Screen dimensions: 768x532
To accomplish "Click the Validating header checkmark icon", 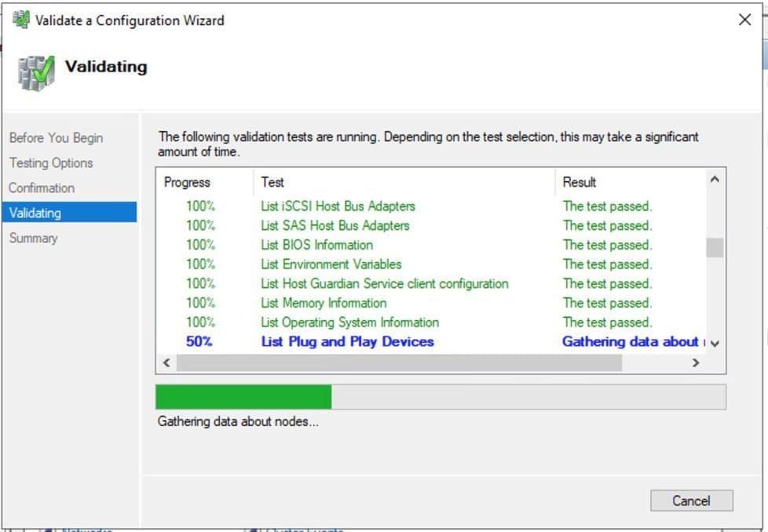I will (35, 72).
